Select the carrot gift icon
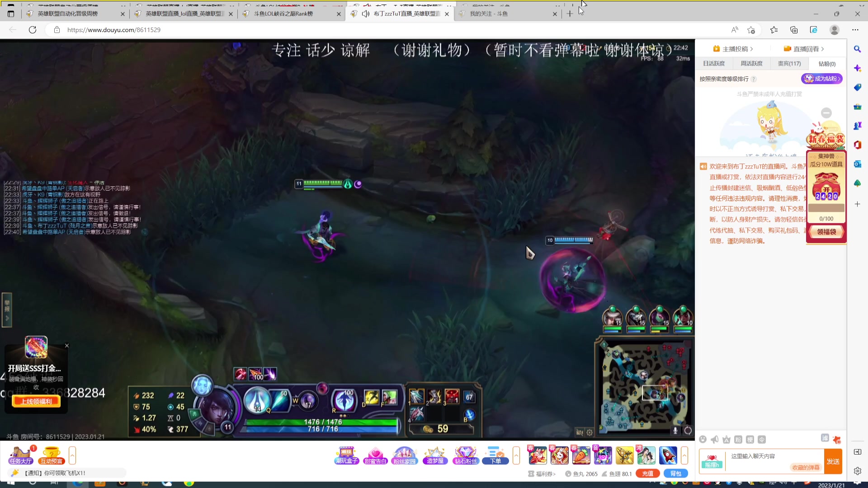The width and height of the screenshot is (868, 488). click(x=581, y=455)
